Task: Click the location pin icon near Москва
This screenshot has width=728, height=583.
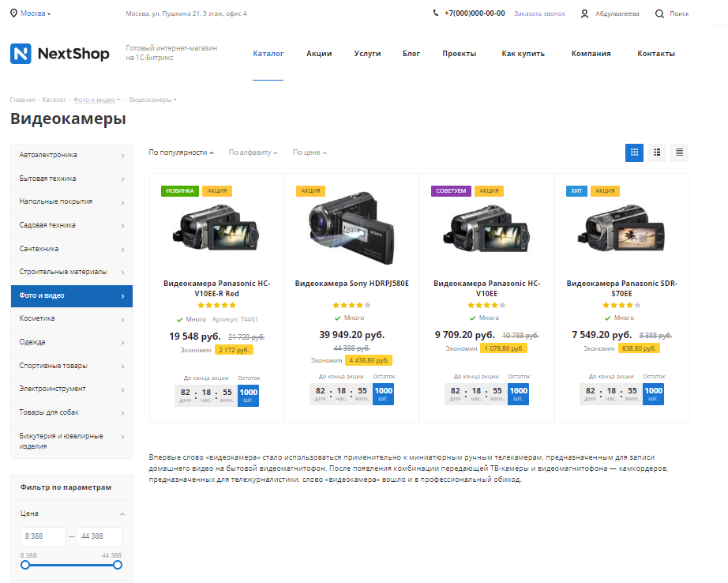Action: [14, 13]
